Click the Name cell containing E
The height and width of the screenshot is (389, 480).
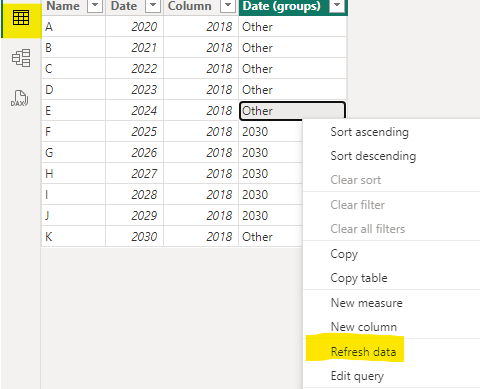(74, 111)
